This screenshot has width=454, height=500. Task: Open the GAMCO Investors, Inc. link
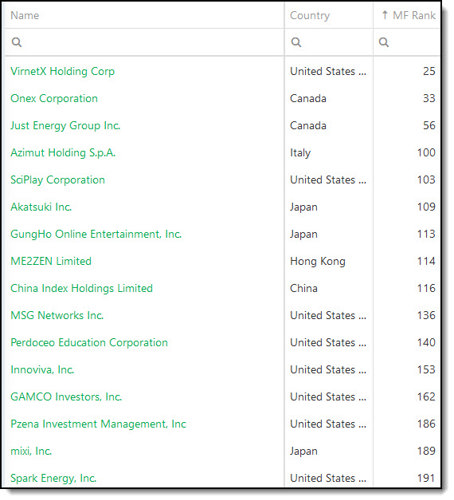66,397
